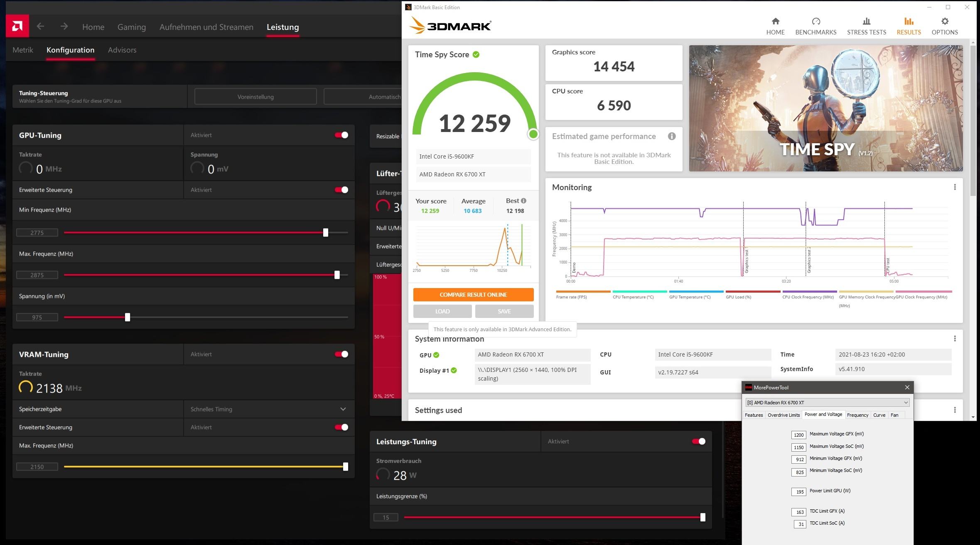Click Automatisch tuning button
980x545 pixels.
point(363,97)
